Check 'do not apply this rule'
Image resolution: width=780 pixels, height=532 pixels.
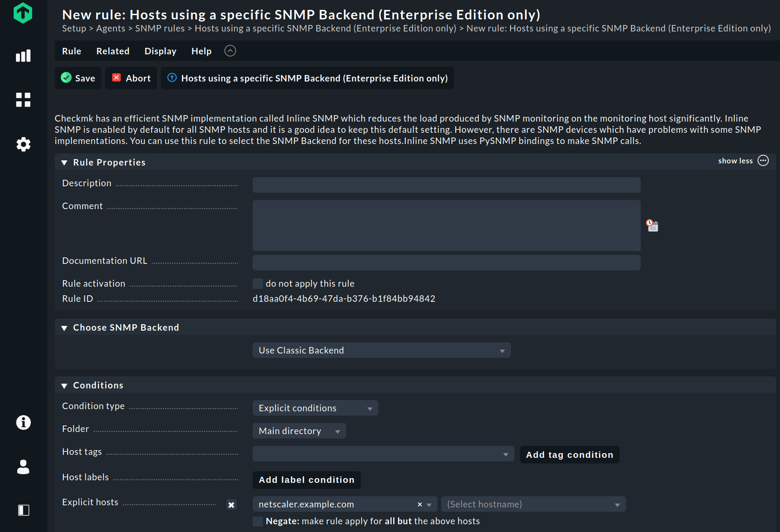click(258, 283)
